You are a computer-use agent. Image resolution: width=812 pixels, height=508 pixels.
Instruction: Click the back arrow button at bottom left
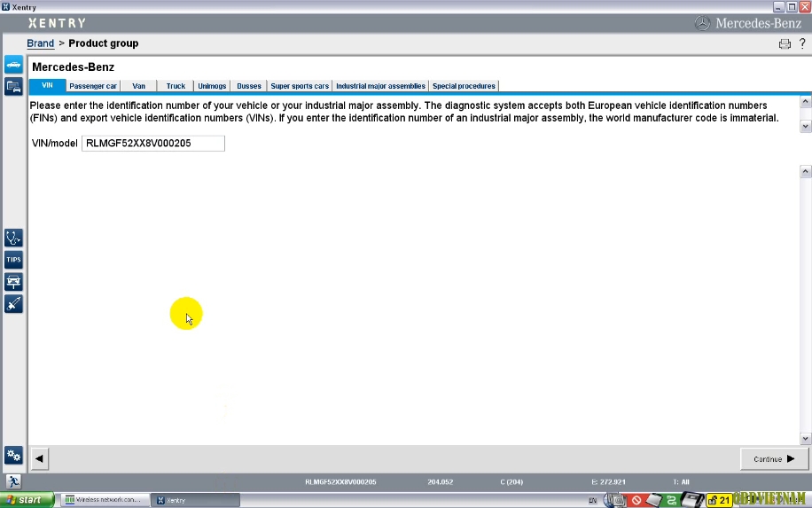tap(39, 458)
